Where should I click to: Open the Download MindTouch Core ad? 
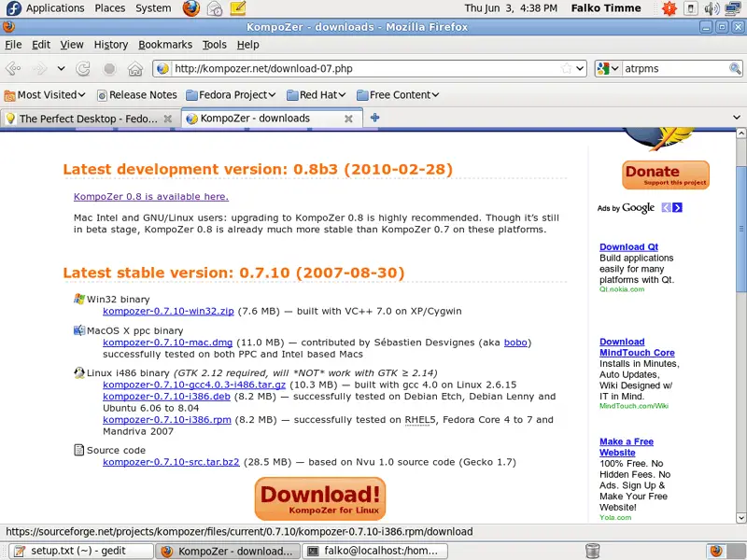pos(637,347)
